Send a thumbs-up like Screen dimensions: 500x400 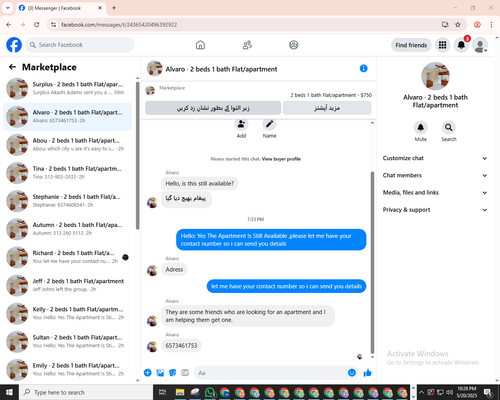pos(367,373)
